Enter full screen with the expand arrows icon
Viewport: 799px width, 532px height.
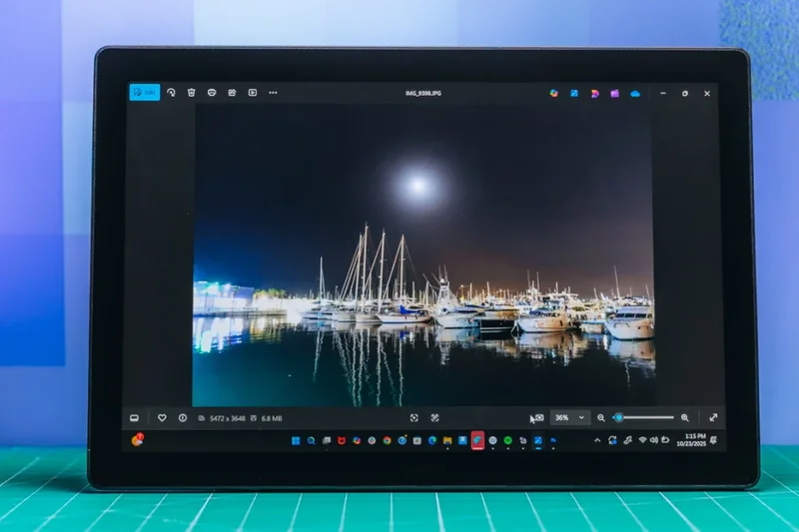click(x=713, y=417)
